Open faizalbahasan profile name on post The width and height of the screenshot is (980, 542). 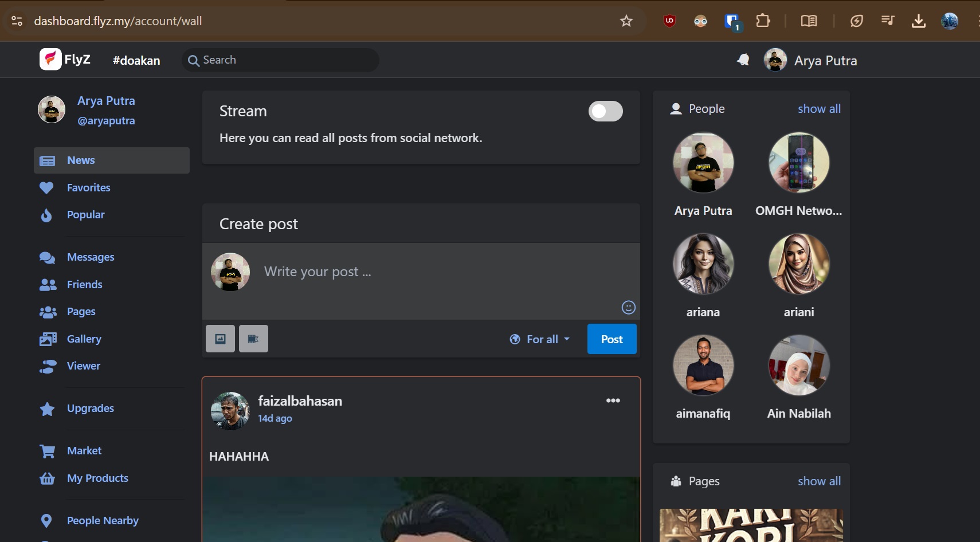pos(300,401)
